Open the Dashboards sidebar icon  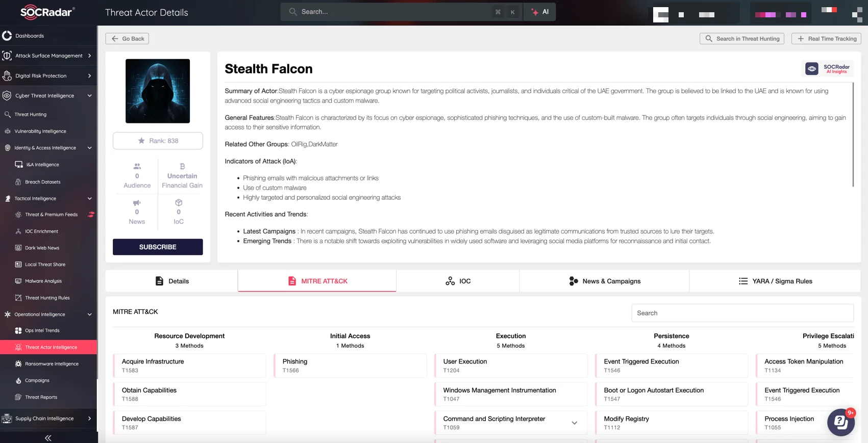click(7, 36)
